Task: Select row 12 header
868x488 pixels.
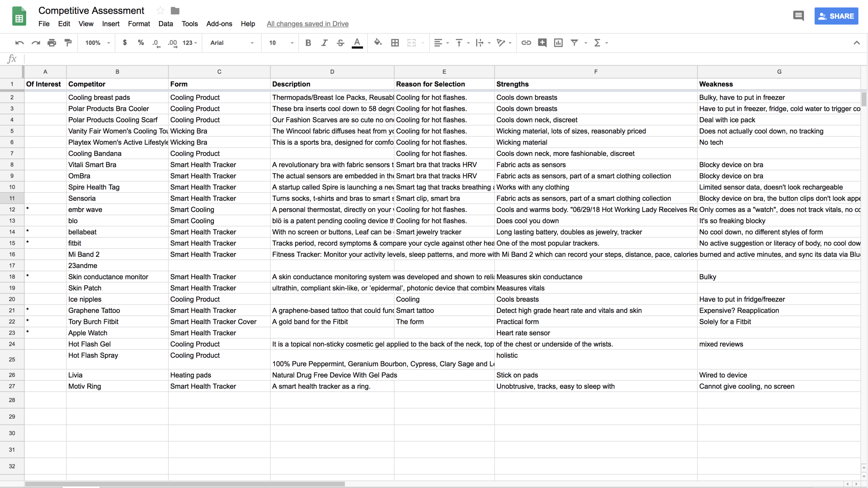Action: tap(12, 209)
